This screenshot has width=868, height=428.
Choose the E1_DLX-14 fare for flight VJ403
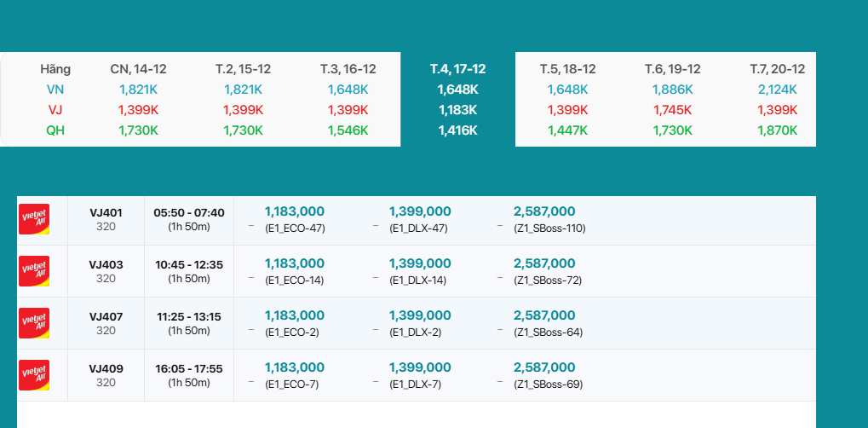419,271
